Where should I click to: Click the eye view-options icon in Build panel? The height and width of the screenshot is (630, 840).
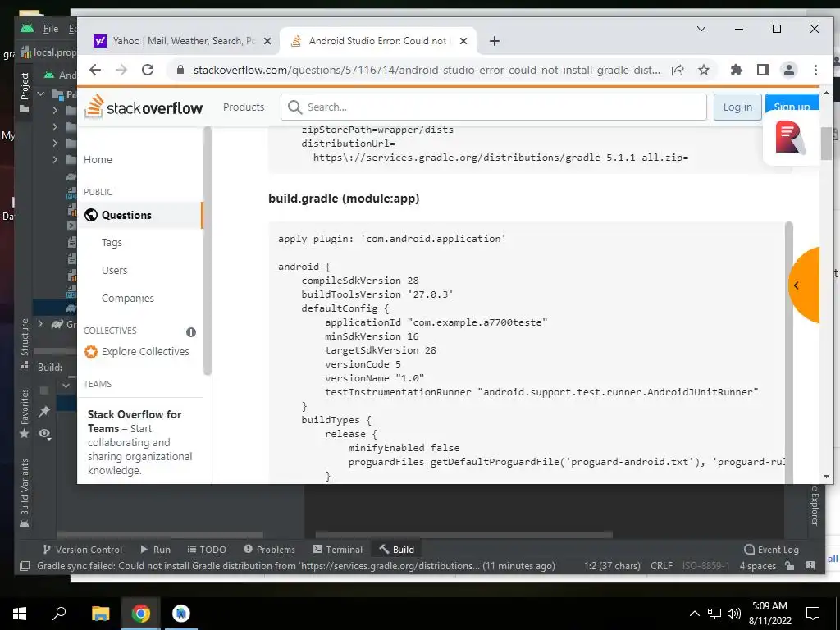pos(44,434)
